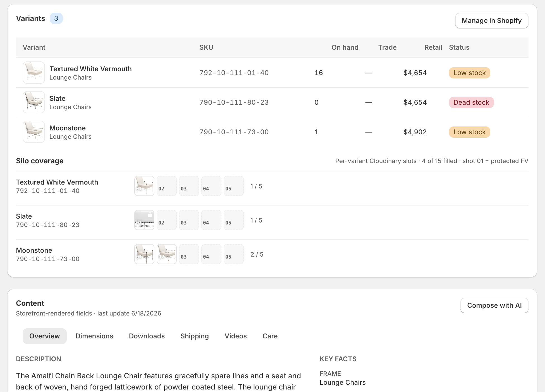Image resolution: width=545 pixels, height=392 pixels.
Task: Show the Videos tab
Action: coord(236,336)
